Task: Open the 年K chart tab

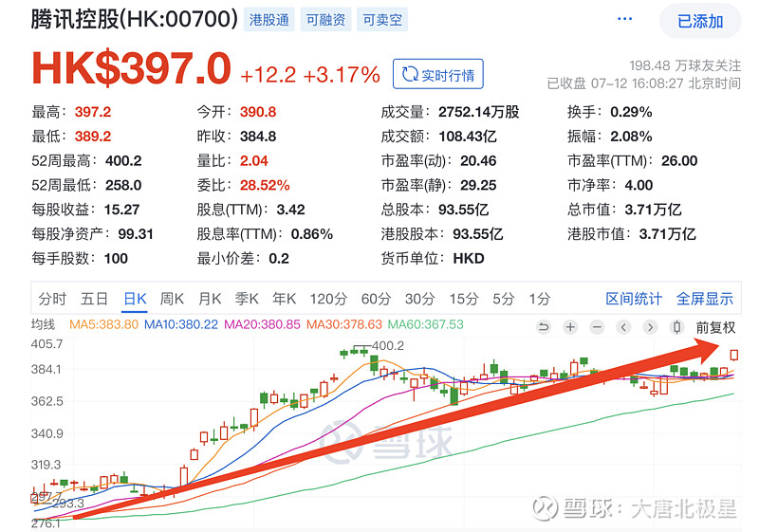Action: (284, 299)
